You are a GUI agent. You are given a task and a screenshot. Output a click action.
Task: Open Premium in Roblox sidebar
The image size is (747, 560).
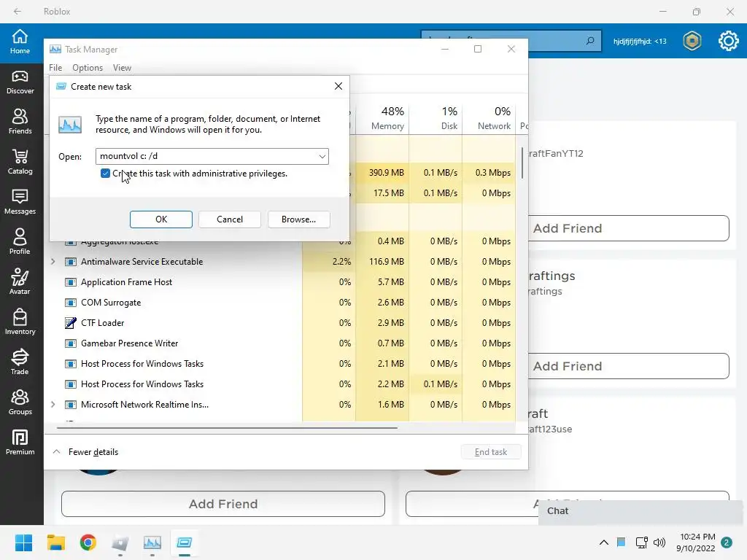(20, 443)
